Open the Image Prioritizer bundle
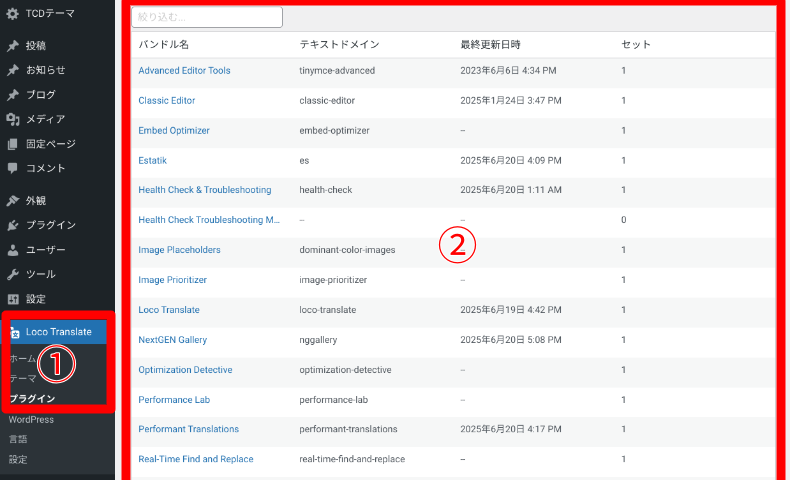 [x=172, y=280]
